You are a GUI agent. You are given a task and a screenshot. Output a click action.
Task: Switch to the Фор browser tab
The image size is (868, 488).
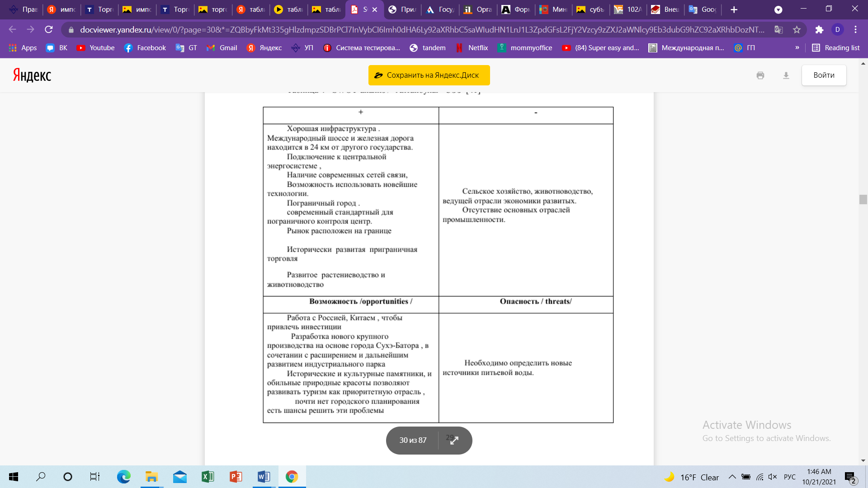[516, 9]
